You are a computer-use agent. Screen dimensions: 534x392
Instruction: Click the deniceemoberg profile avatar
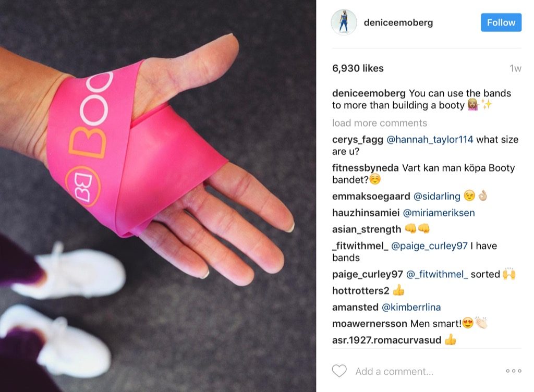(344, 22)
